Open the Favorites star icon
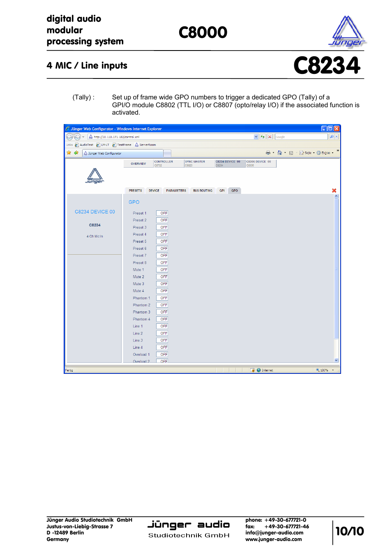392x555 pixels. pos(69,153)
